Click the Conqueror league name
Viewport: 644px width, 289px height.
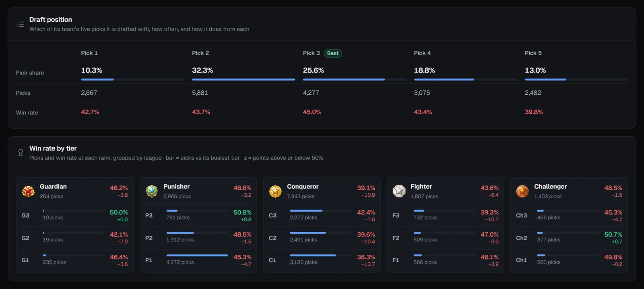(x=303, y=187)
